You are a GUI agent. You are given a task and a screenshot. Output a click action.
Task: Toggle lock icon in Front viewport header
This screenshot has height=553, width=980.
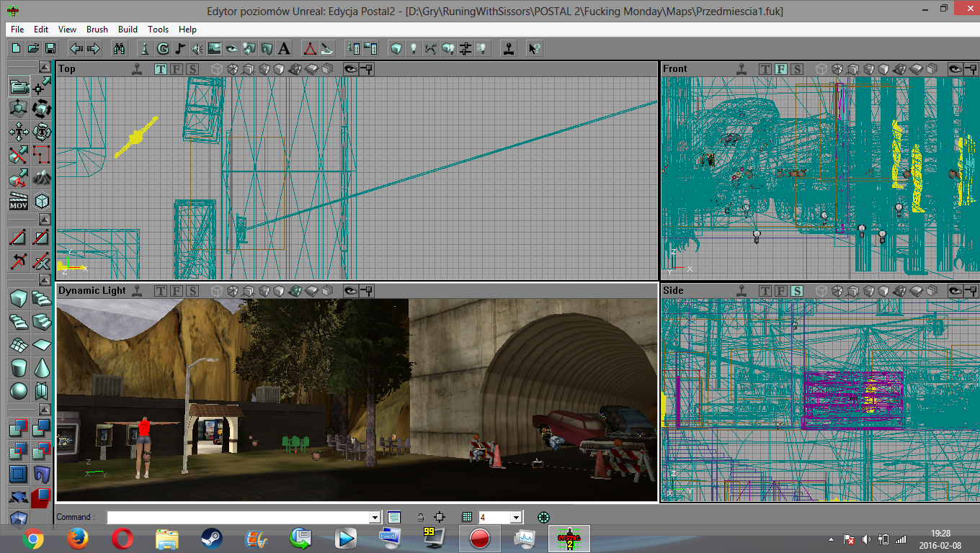click(x=971, y=69)
